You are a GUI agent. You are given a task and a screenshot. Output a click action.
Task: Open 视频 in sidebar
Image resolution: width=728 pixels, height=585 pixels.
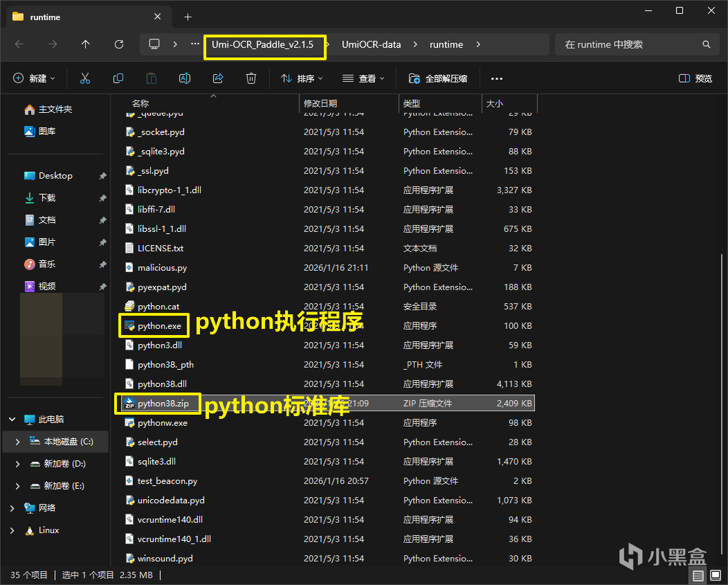(x=40, y=286)
